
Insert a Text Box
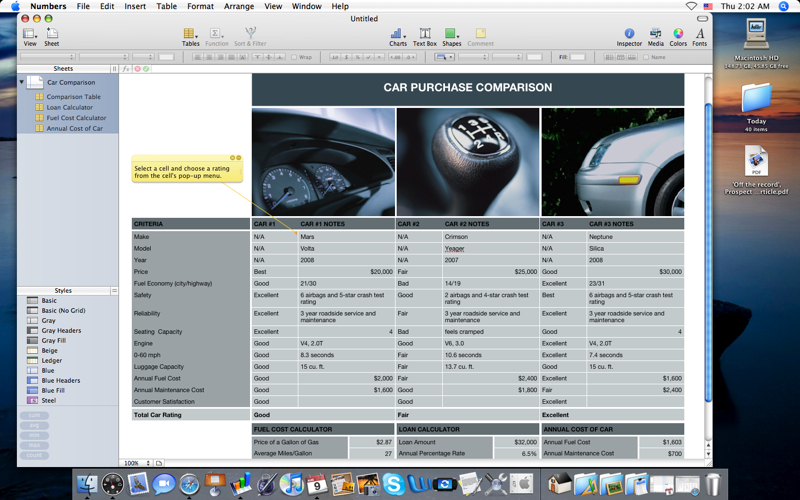coord(425,35)
